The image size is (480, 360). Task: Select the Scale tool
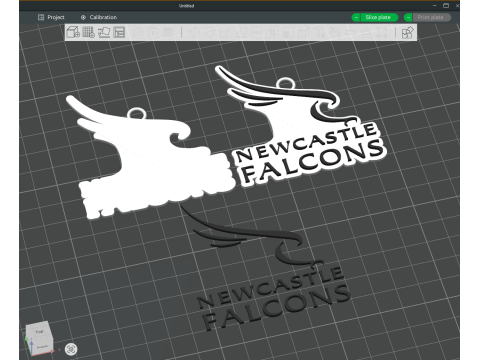pos(224,32)
